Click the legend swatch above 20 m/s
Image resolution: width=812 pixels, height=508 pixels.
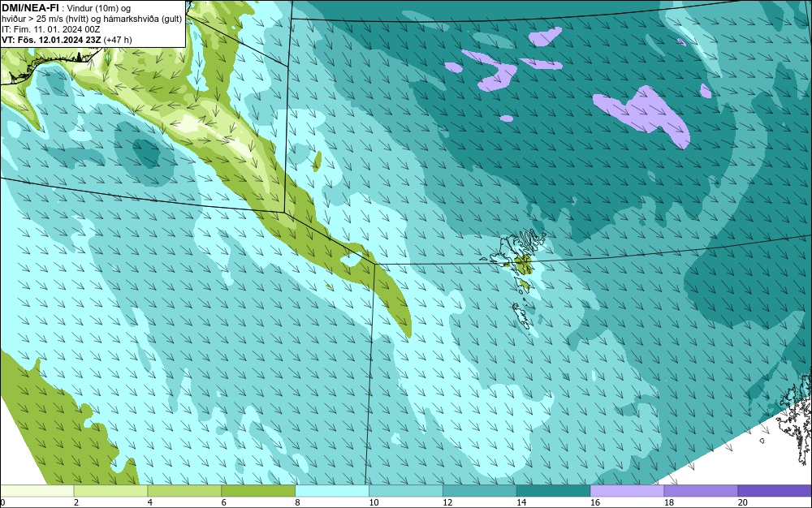click(x=775, y=491)
